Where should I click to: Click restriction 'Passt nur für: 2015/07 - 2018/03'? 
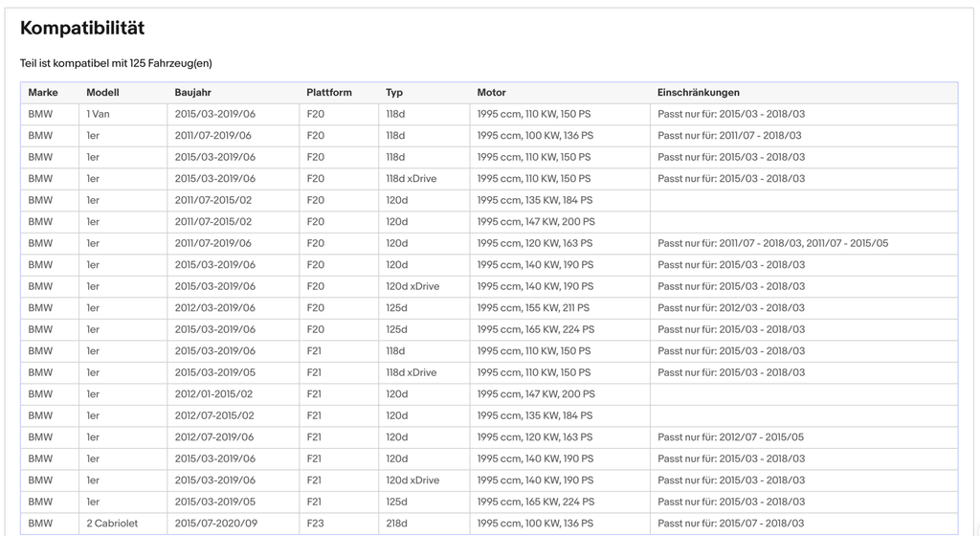tap(731, 523)
